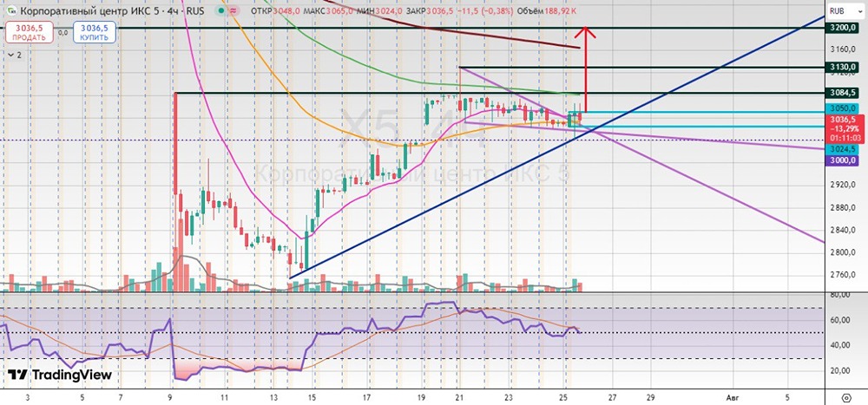The image size is (868, 405).
Task: Click date label 27 on time axis
Action: pyautogui.click(x=612, y=397)
